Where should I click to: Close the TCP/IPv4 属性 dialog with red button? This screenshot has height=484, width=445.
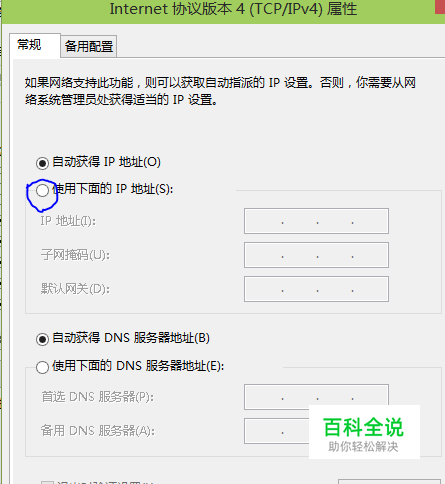click(440, 7)
